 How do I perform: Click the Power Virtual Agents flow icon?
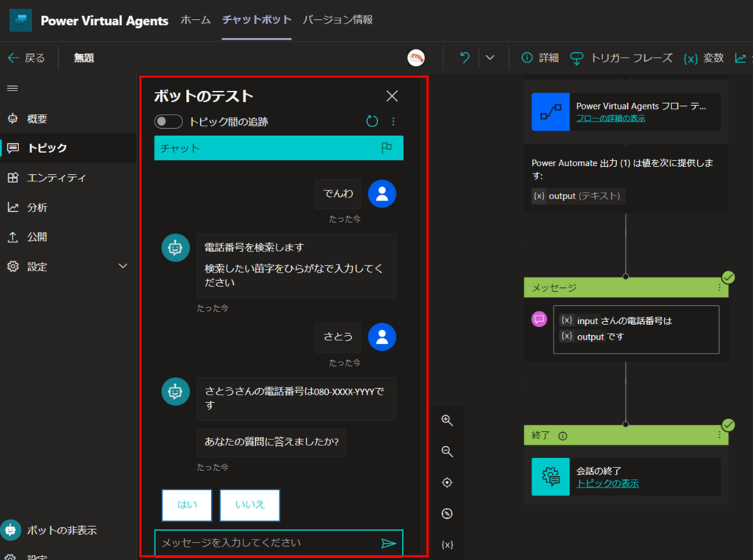click(550, 112)
